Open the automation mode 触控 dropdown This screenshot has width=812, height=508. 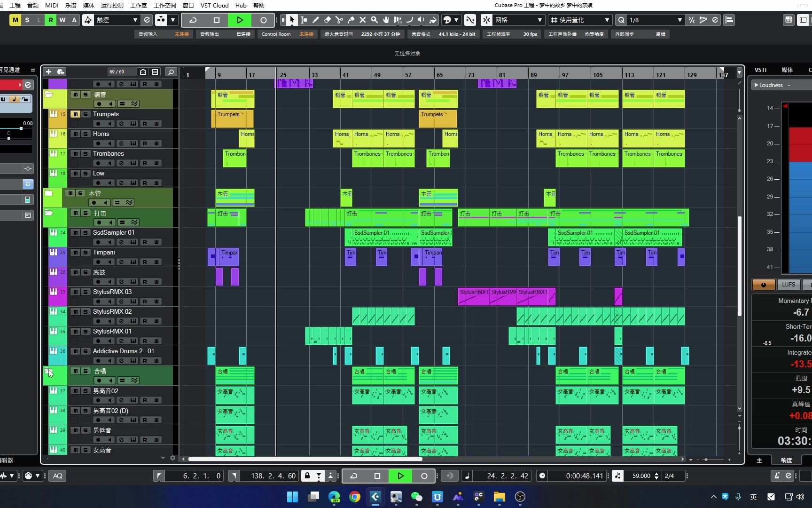coord(117,20)
